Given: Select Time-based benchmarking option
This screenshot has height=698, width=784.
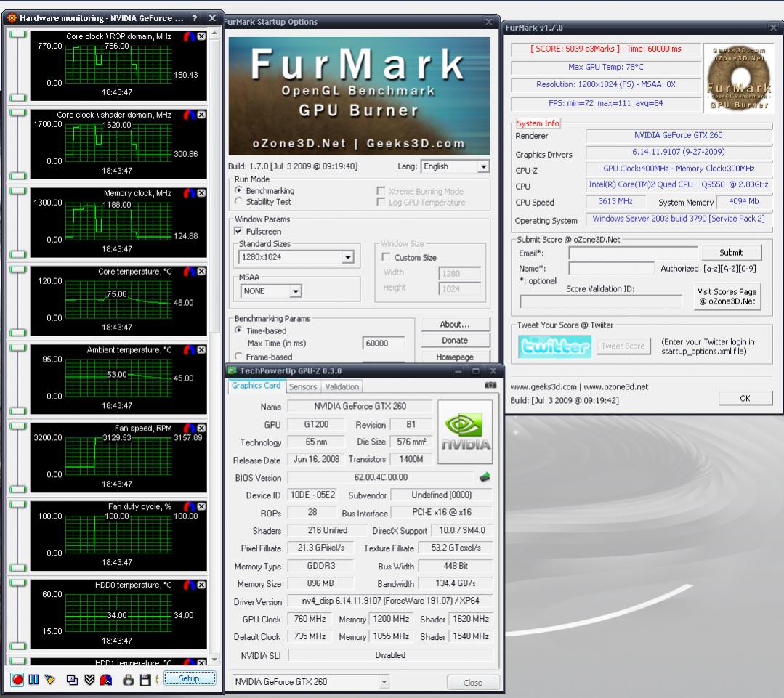Looking at the screenshot, I should [x=239, y=330].
